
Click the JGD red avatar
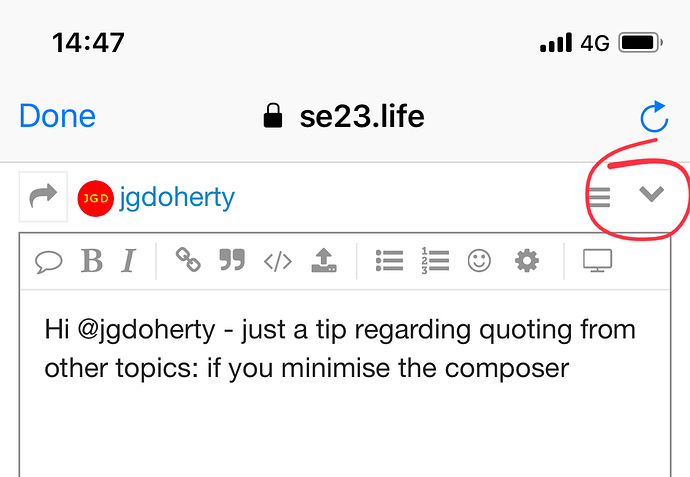(95, 198)
